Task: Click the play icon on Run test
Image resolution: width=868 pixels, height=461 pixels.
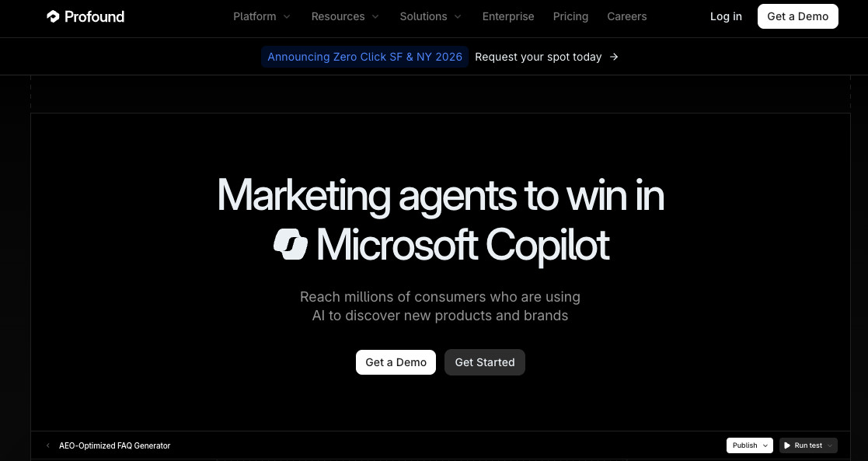Action: point(787,445)
